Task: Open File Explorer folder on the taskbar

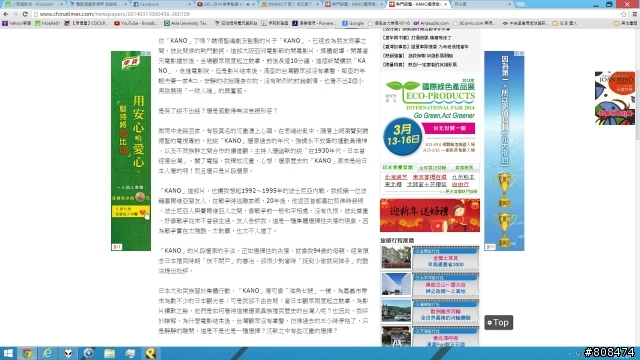Action: coord(109,353)
